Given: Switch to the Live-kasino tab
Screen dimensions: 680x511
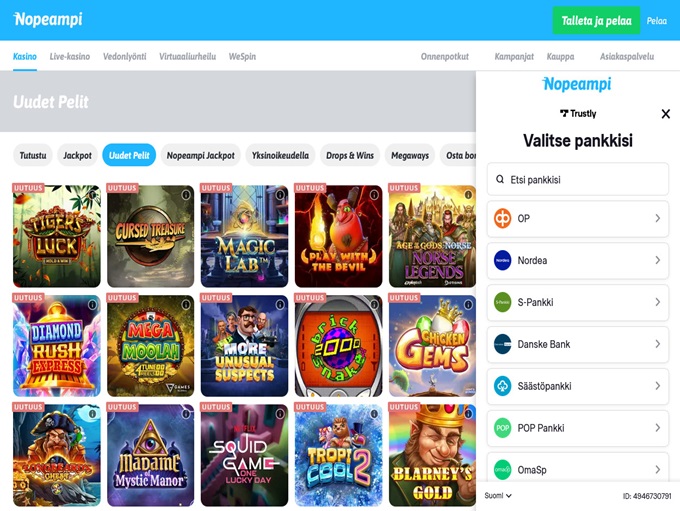Looking at the screenshot, I should [70, 56].
